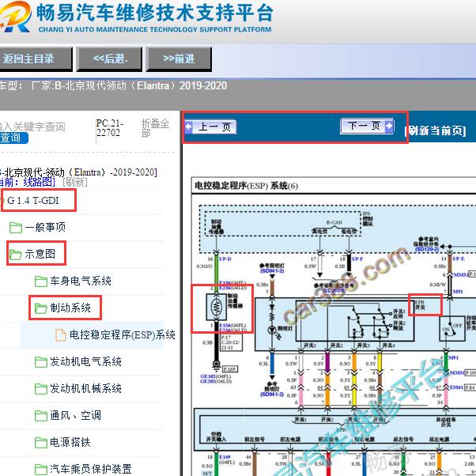This screenshot has width=476, height=476.
Task: Collapse the 示意图 tree entry
Action: [x=40, y=254]
